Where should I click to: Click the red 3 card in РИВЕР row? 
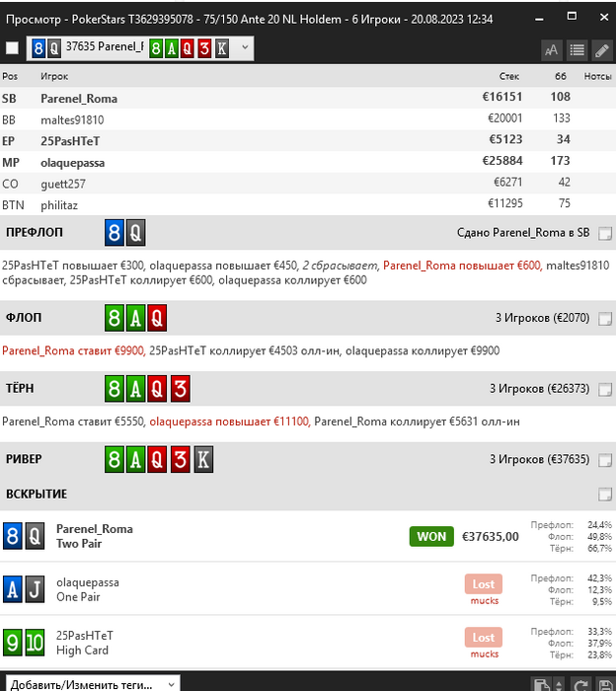click(x=180, y=459)
